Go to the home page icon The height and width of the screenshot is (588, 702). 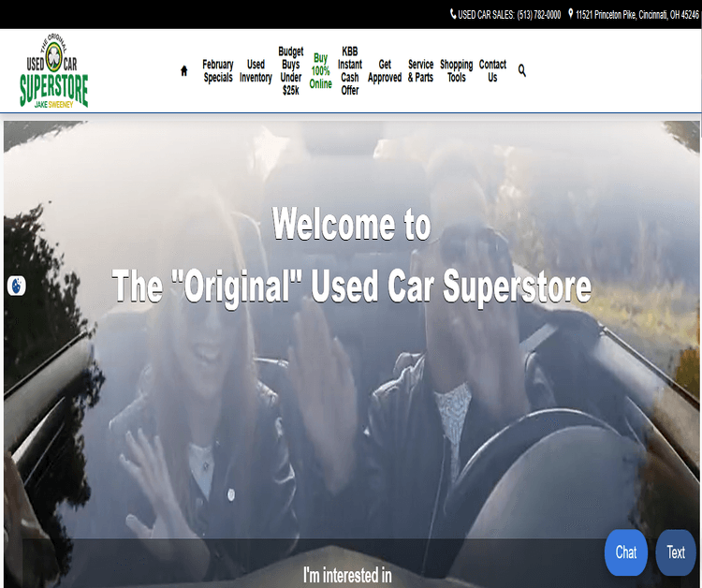pos(184,71)
